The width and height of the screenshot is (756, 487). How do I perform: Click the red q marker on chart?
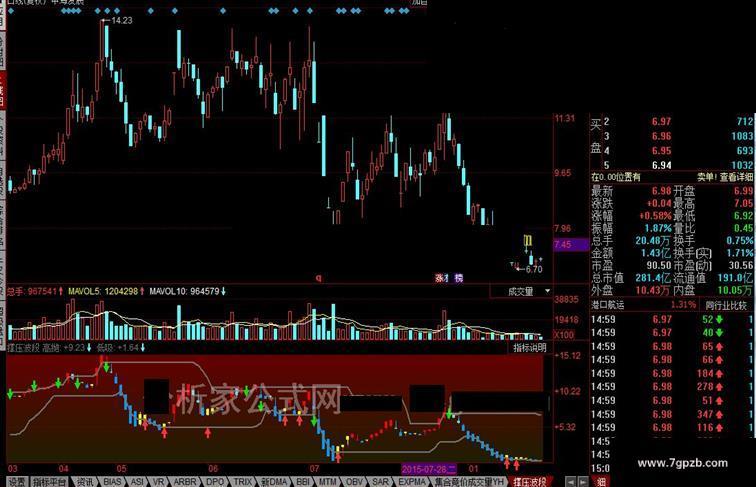(x=318, y=278)
